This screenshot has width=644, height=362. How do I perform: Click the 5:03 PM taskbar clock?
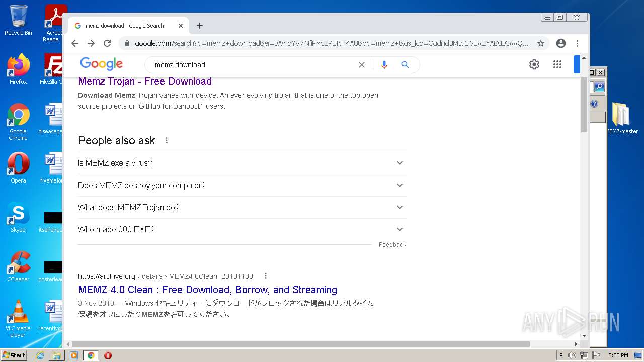tap(618, 355)
